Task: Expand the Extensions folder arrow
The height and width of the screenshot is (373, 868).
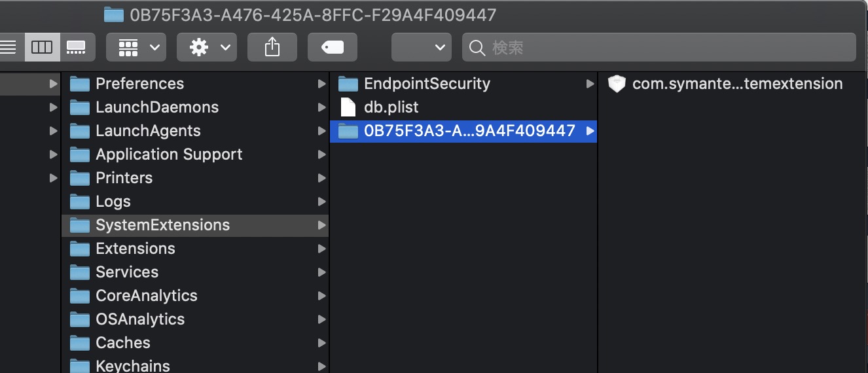Action: coord(321,249)
